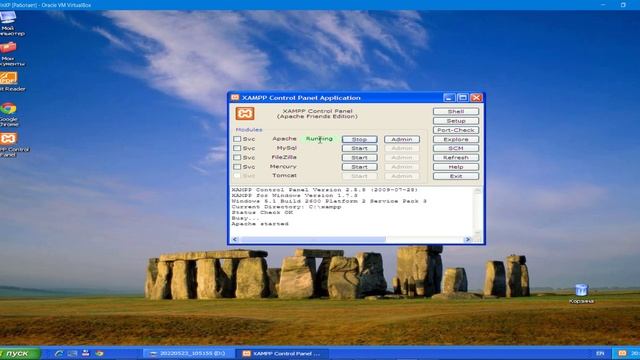The image size is (640, 360).
Task: Click the EN language indicator
Action: click(x=600, y=353)
